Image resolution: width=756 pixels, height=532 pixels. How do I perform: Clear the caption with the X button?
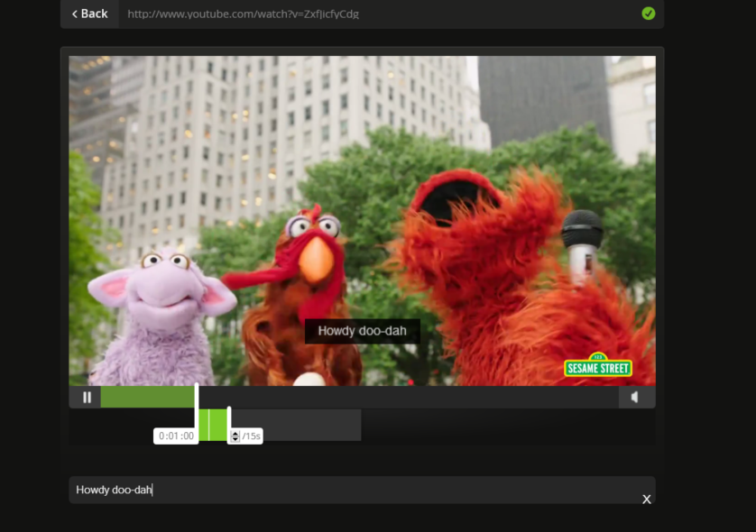tap(647, 500)
